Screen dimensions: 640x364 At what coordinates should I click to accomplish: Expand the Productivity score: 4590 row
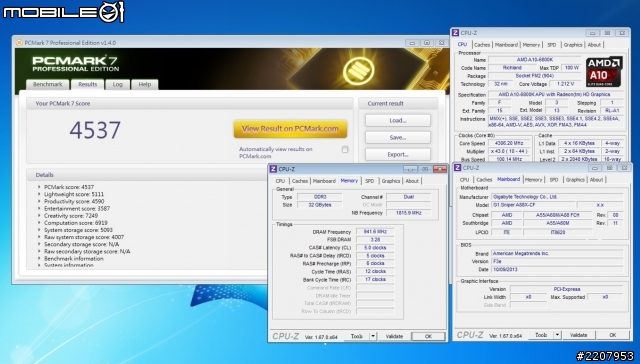click(39, 201)
